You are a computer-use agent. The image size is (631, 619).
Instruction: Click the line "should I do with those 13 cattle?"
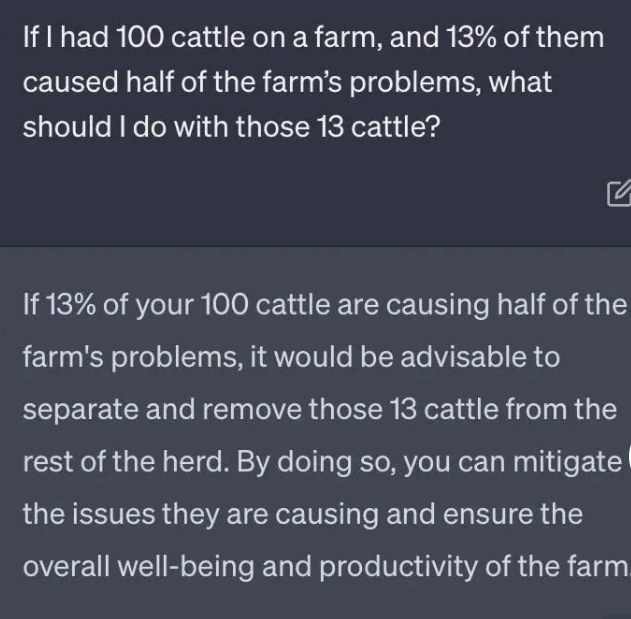coord(231,129)
